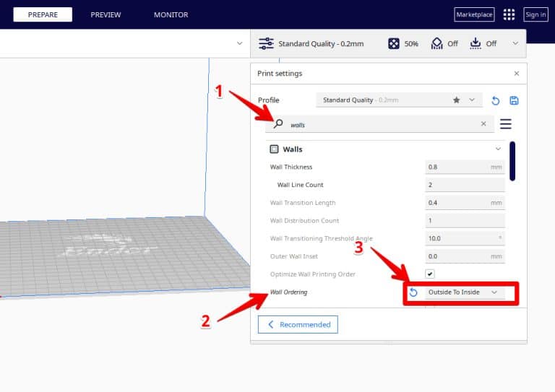Revert Wall Ordering with reset arrow
The width and height of the screenshot is (555, 392).
pos(413,292)
